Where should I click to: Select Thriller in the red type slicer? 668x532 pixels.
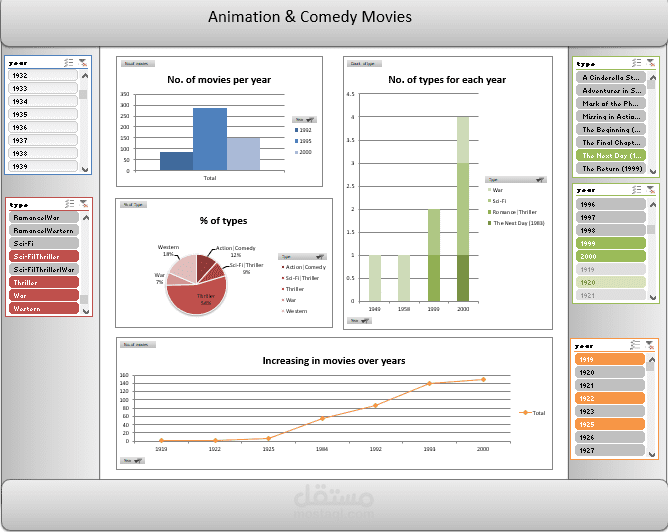tap(44, 282)
